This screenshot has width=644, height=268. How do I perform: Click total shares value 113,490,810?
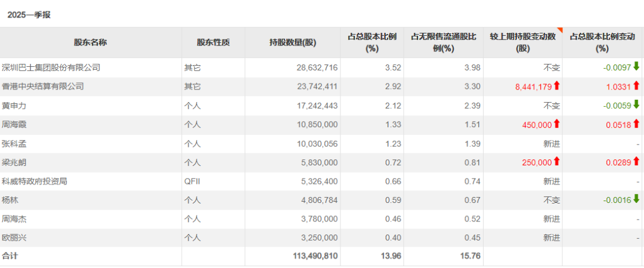[315, 256]
